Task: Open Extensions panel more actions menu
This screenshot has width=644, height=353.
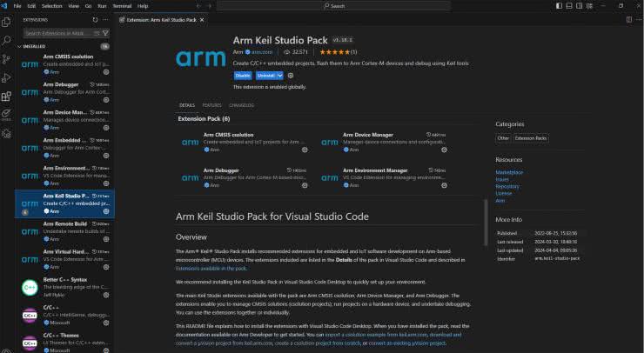Action: 106,18
